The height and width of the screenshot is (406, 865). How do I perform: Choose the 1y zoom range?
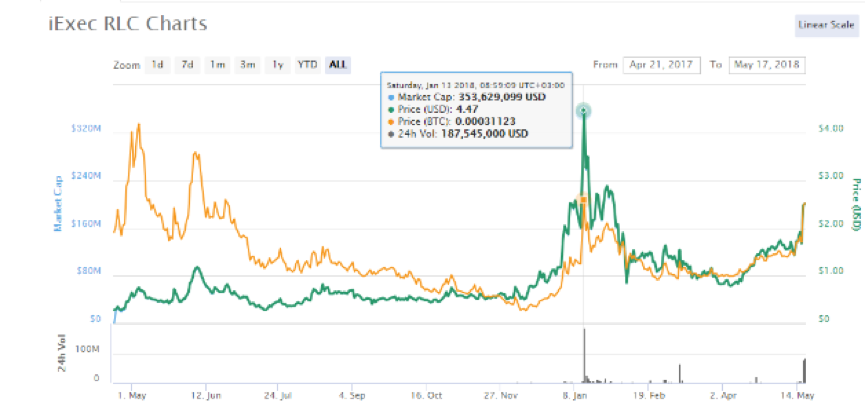coord(277,65)
